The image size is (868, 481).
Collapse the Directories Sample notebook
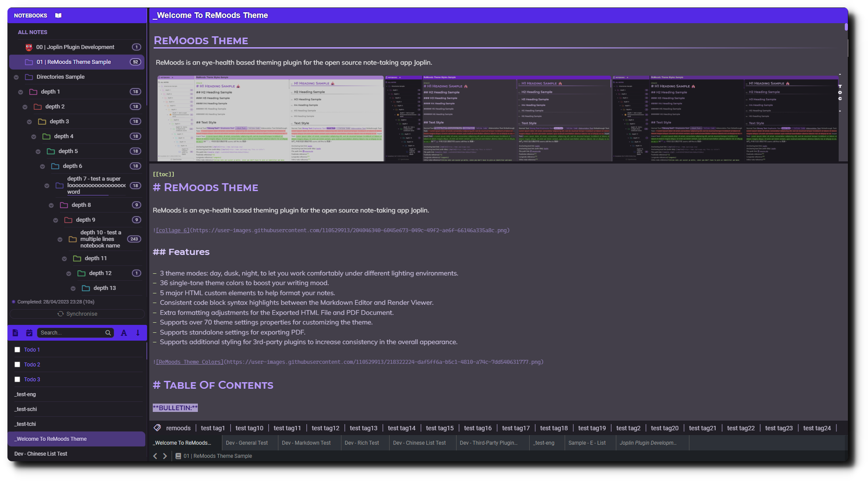[16, 77]
